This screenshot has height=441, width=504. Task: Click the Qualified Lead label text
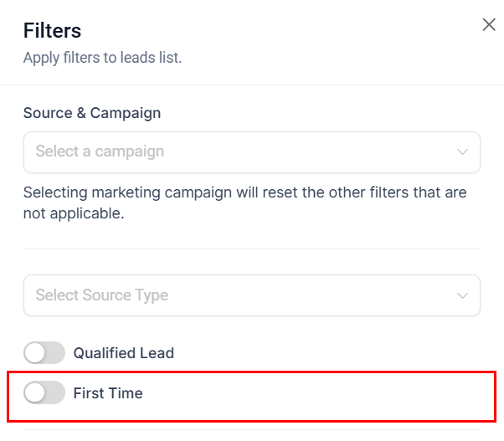click(124, 353)
